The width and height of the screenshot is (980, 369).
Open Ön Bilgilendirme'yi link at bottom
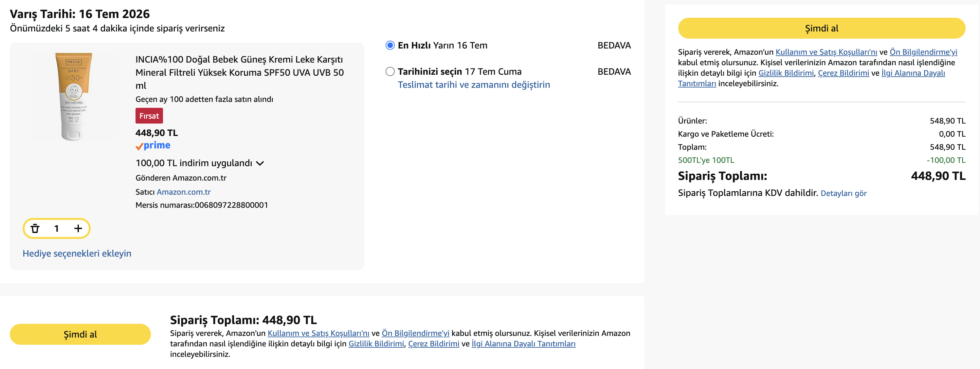coord(415,333)
